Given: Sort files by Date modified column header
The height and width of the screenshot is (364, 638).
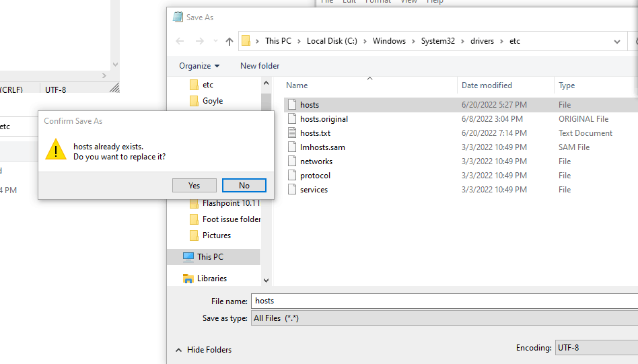Looking at the screenshot, I should (487, 85).
